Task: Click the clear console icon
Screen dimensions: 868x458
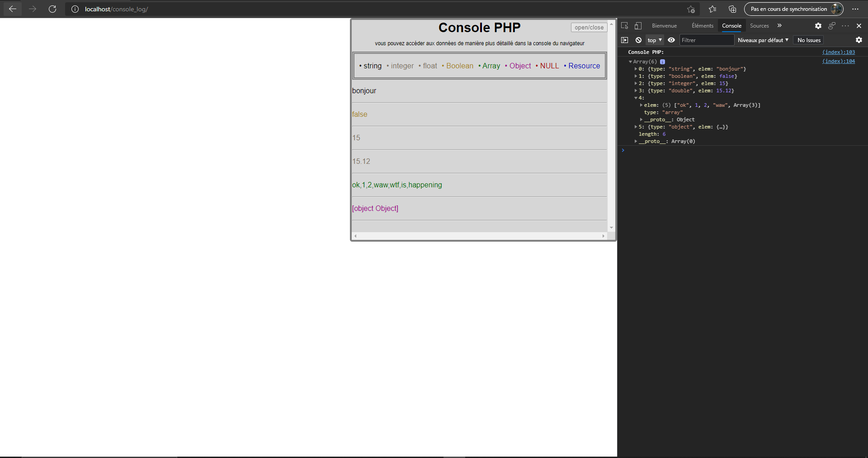Action: click(x=638, y=40)
